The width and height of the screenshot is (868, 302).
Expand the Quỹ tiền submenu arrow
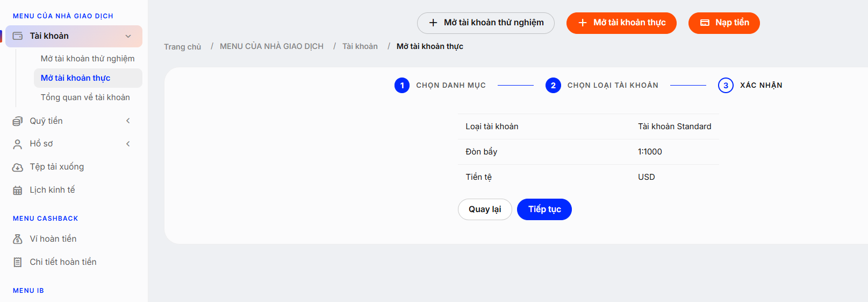pyautogui.click(x=128, y=121)
